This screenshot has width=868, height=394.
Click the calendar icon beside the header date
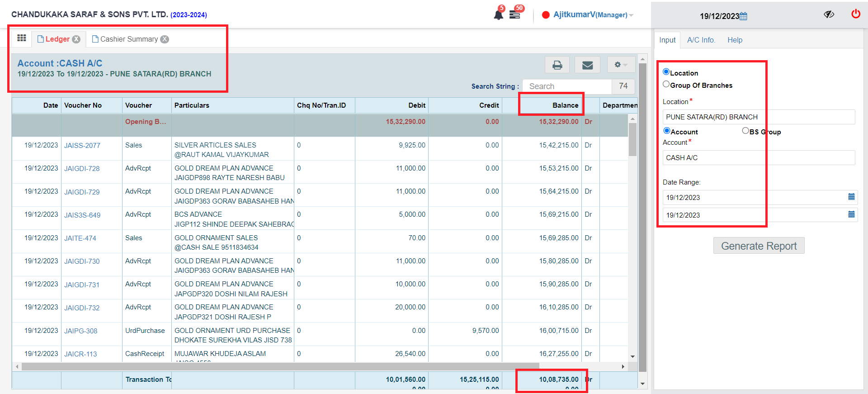pyautogui.click(x=743, y=16)
